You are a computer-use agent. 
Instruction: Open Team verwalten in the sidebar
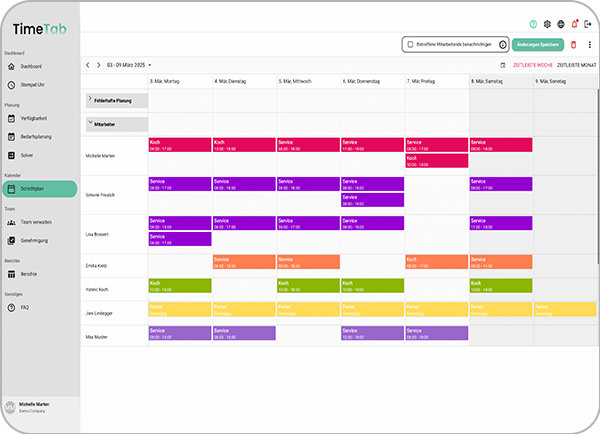pyautogui.click(x=36, y=223)
